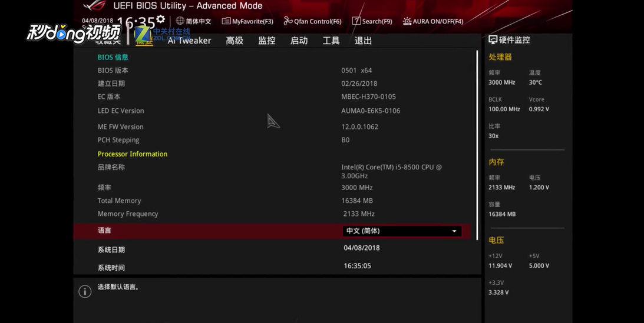Toggle AURA ON/OFF(F4)
The height and width of the screenshot is (323, 644).
tap(433, 21)
